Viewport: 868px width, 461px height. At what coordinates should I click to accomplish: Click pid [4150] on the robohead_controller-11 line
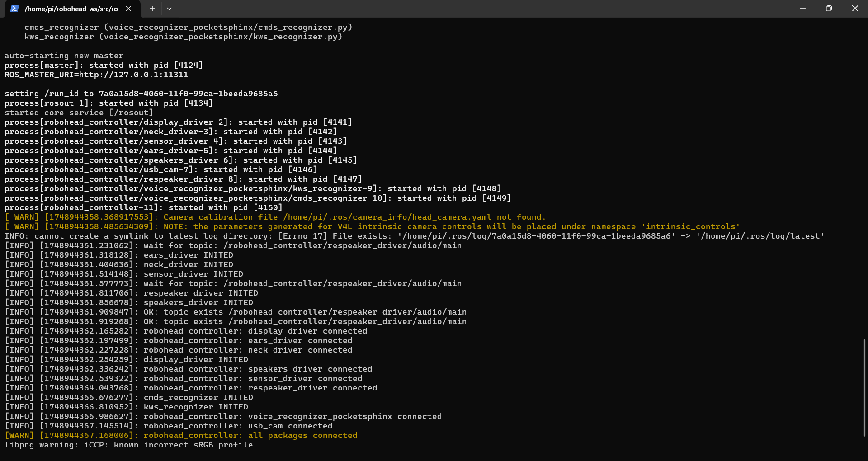[x=268, y=207]
